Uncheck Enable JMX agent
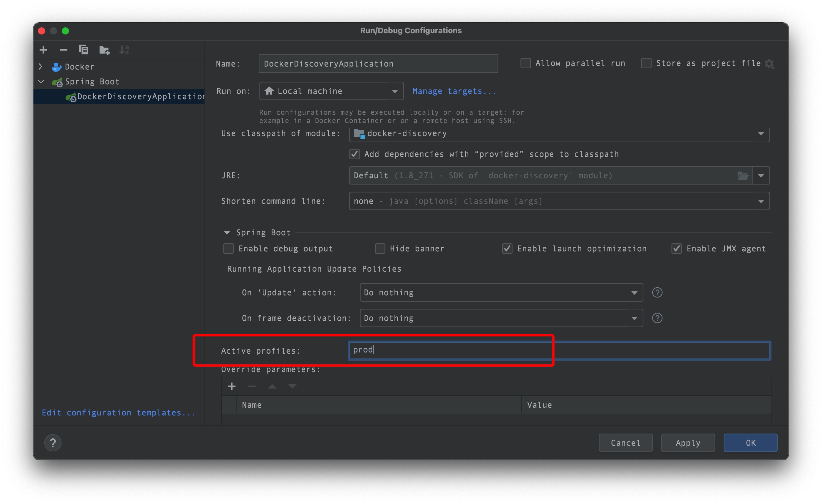 pyautogui.click(x=676, y=248)
